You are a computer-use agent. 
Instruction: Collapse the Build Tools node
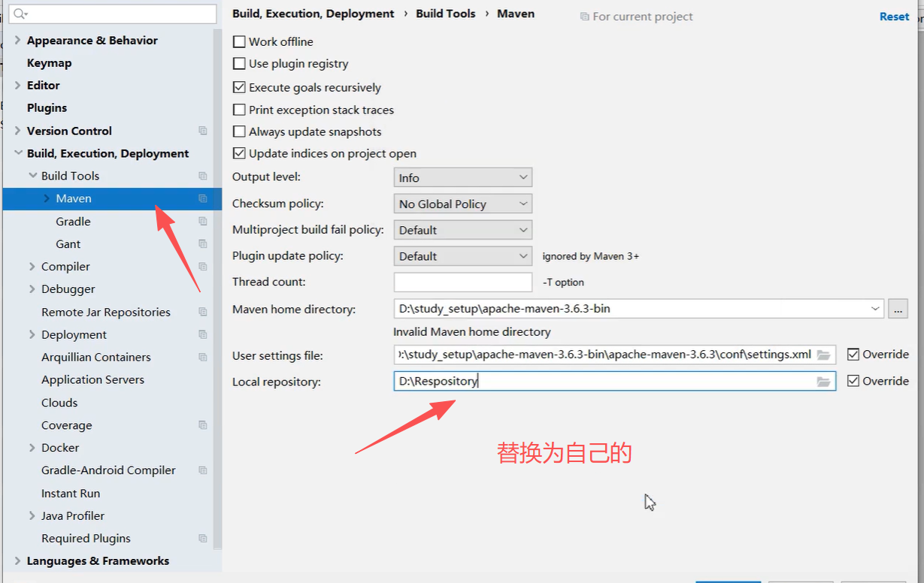click(x=32, y=176)
